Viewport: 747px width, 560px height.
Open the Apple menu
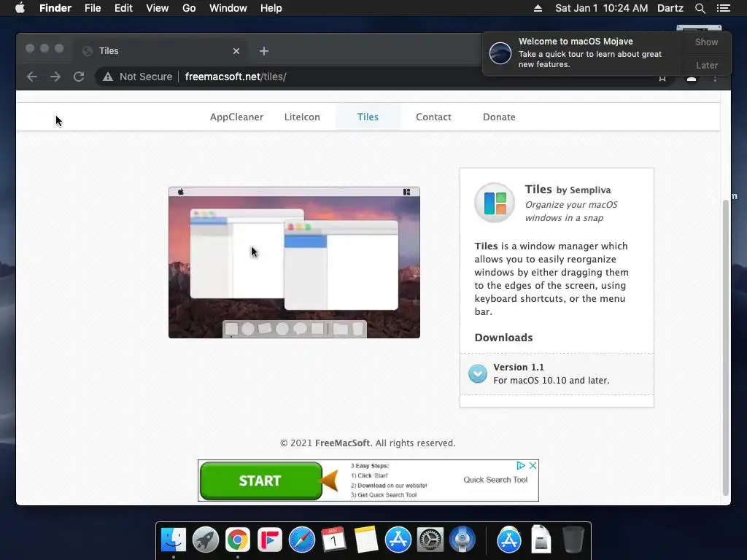(20, 8)
